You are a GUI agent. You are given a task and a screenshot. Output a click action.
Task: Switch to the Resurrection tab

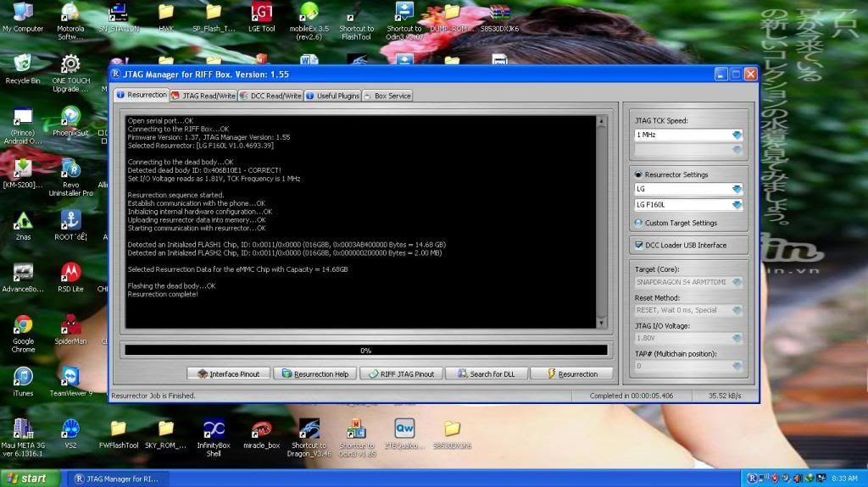coord(142,95)
